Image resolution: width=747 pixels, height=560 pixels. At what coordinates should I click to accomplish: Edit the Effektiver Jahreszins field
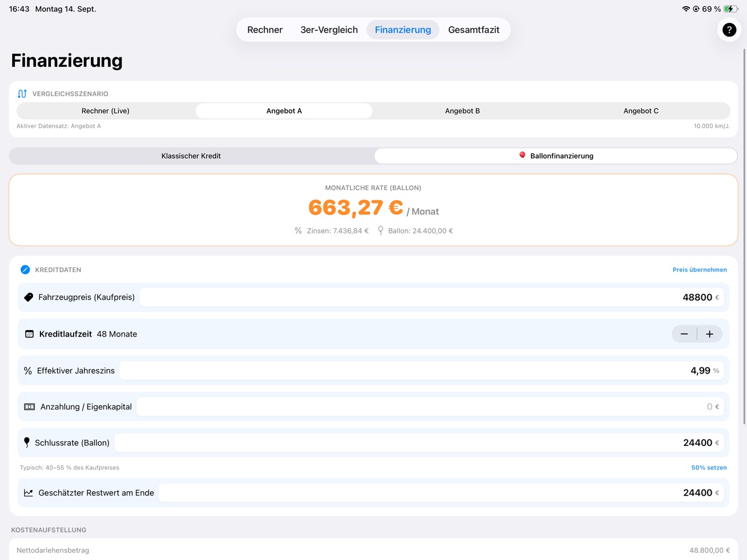click(422, 371)
